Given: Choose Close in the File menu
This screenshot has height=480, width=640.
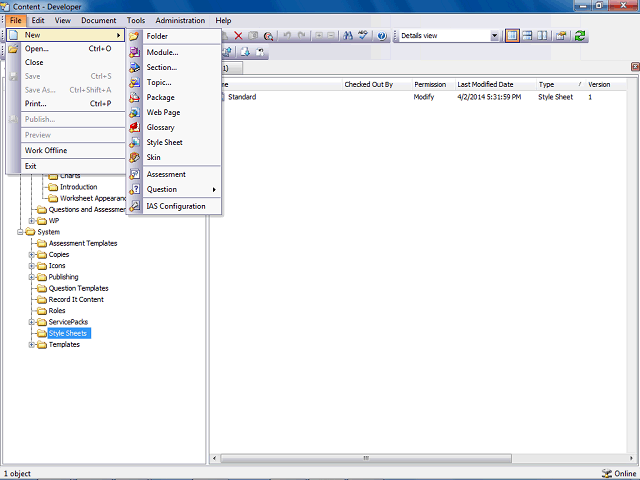Looking at the screenshot, I should 66,62.
